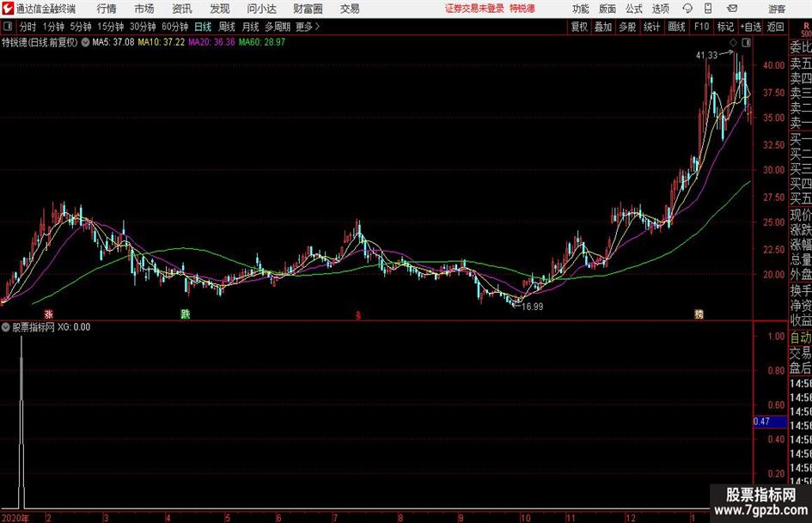812x523 pixels.
Task: Click the 2020年 date axis label
Action: pos(15,518)
